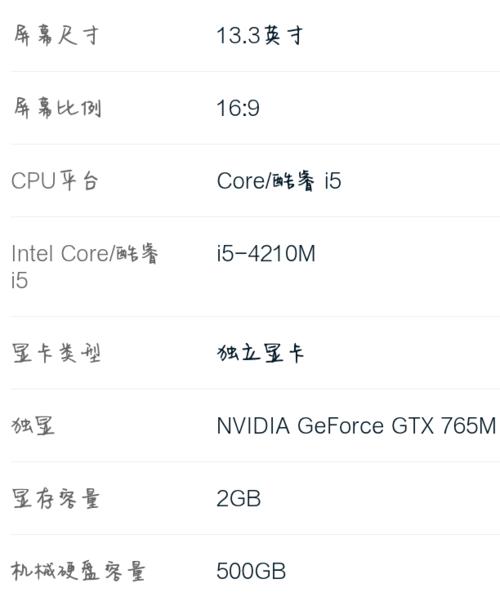Click the Intel Core/酷睿 i5 label
This screenshot has width=500, height=598.
click(x=84, y=267)
